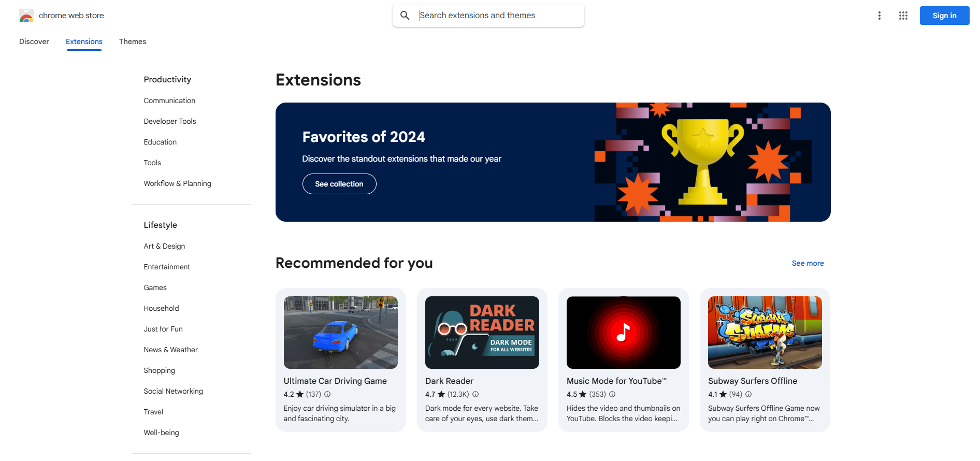Viewport: 980px width, 461px height.
Task: Select Developer Tools category in sidebar
Action: point(170,121)
